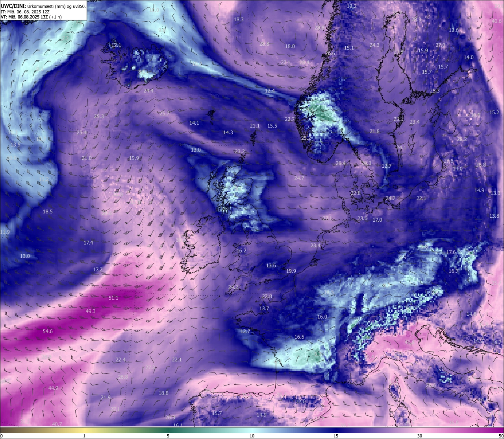Click the 25.7 value on the map
This screenshot has height=439, width=504.
165,113
